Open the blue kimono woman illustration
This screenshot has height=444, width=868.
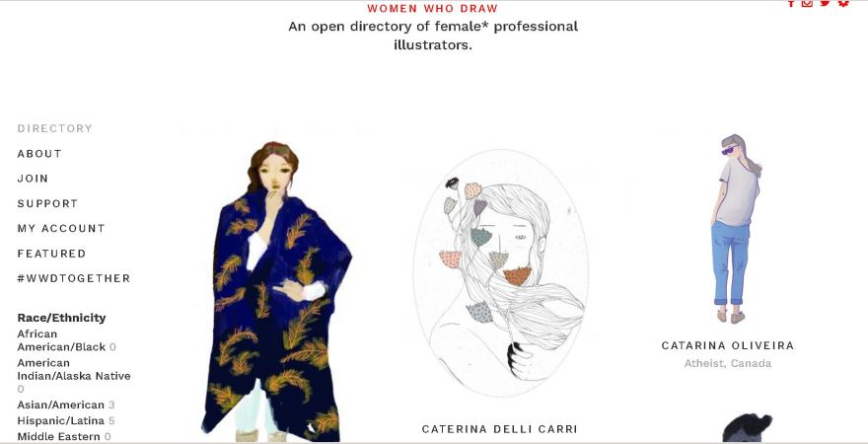coord(277,291)
